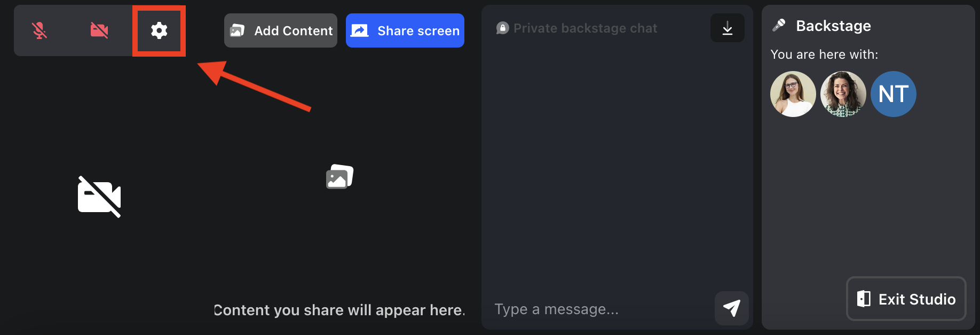980x335 pixels.
Task: Click the arrow icon inside Share screen
Action: (360, 30)
